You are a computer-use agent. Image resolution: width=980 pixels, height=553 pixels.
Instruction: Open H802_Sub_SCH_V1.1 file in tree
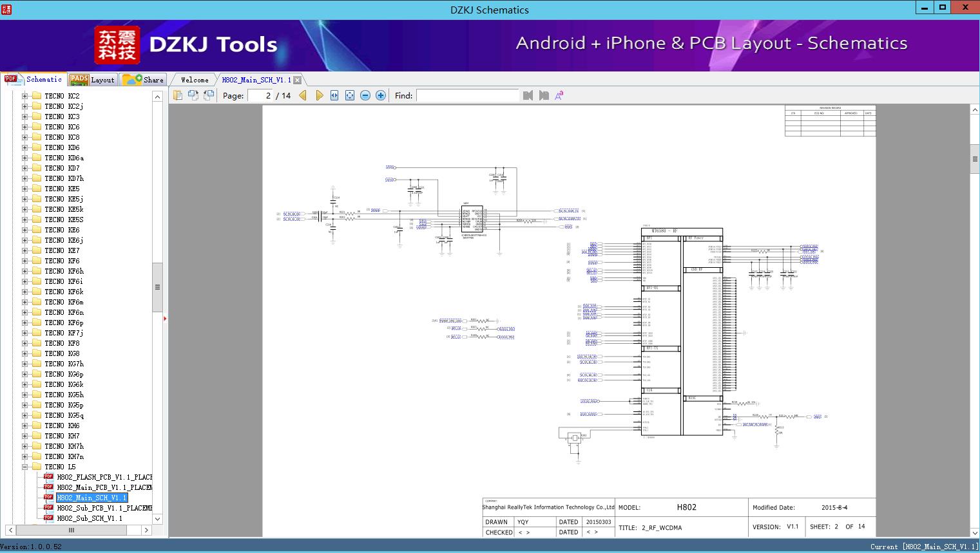pos(89,518)
